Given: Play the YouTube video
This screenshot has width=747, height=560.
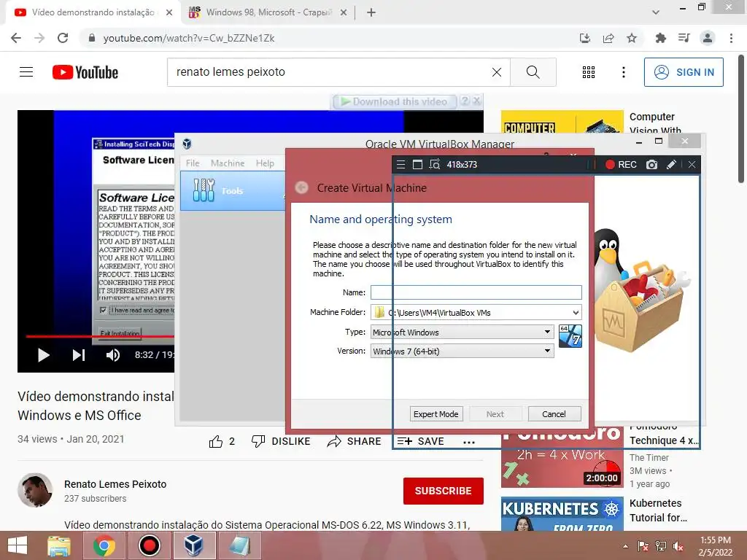Looking at the screenshot, I should click(43, 355).
